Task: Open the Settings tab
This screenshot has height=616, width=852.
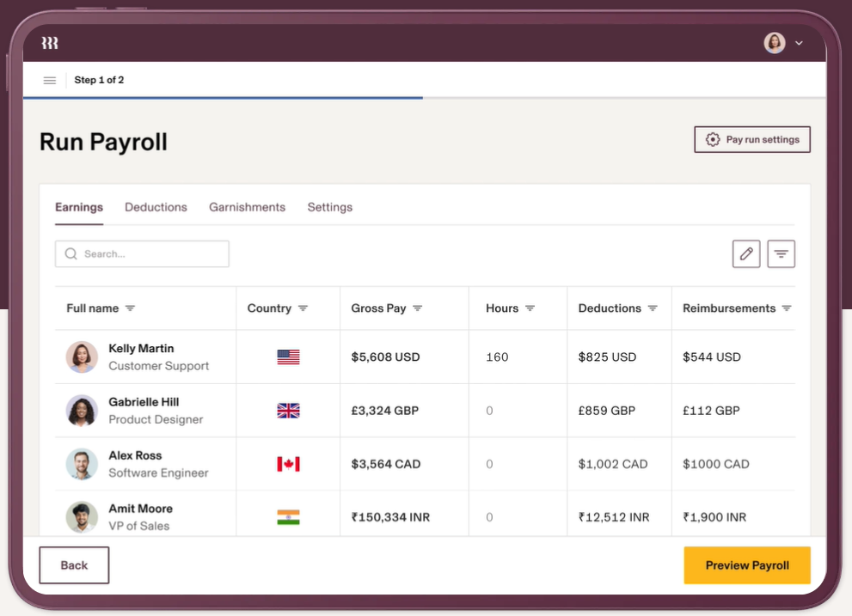Action: coord(330,207)
